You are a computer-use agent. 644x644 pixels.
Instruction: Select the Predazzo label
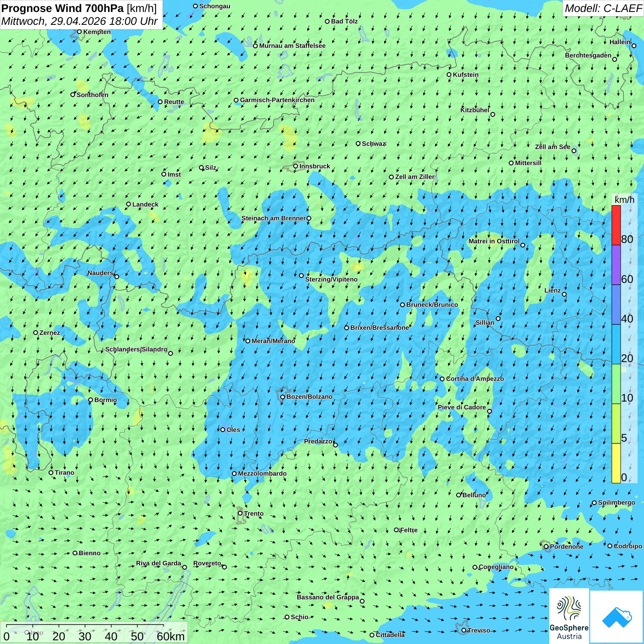coord(318,441)
